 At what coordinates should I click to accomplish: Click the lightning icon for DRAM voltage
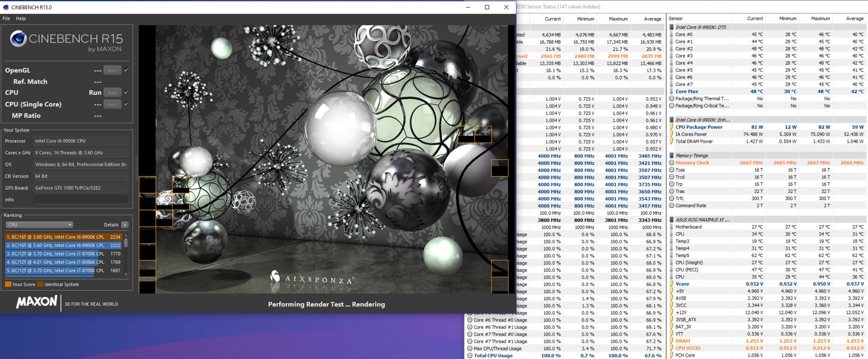pos(672,341)
